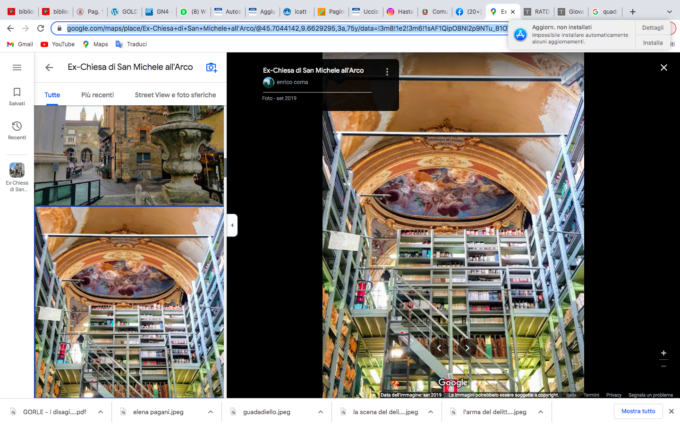Click Mostra tutto downloads button

(638, 411)
